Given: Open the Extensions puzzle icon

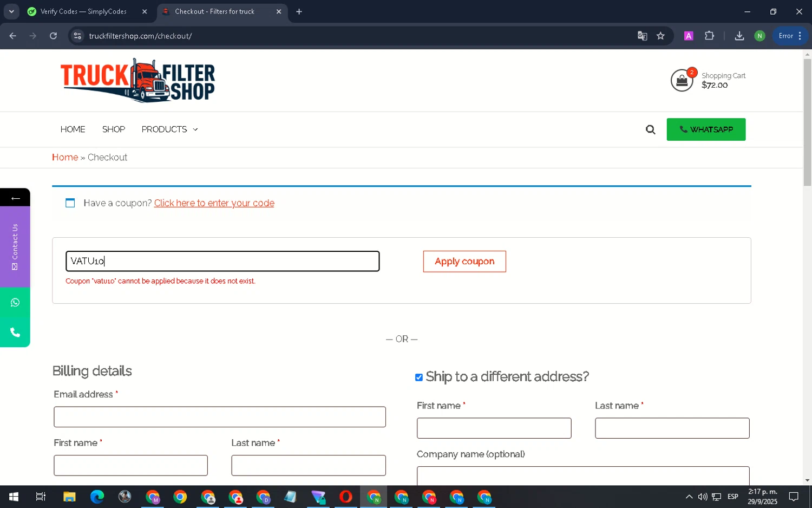Looking at the screenshot, I should [709, 36].
